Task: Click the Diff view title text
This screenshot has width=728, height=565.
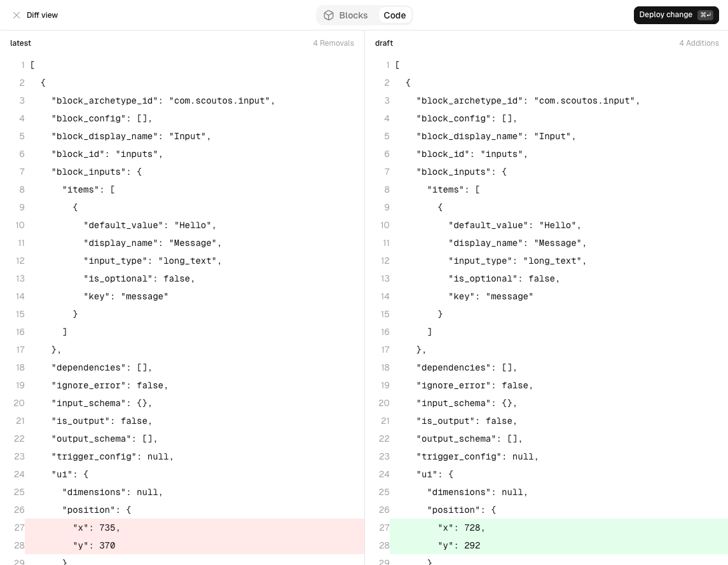Action: point(42,15)
